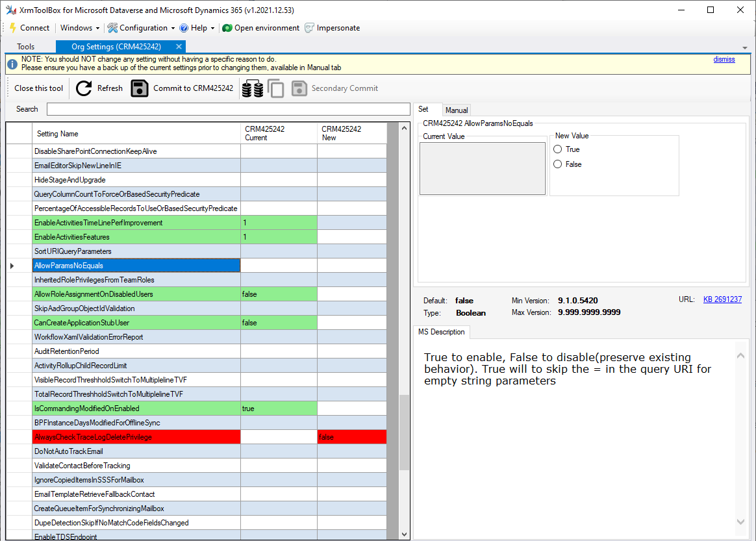Screen dimensions: 756x541
Task: Select the SortURIQueryParameters row
Action: tap(196, 251)
